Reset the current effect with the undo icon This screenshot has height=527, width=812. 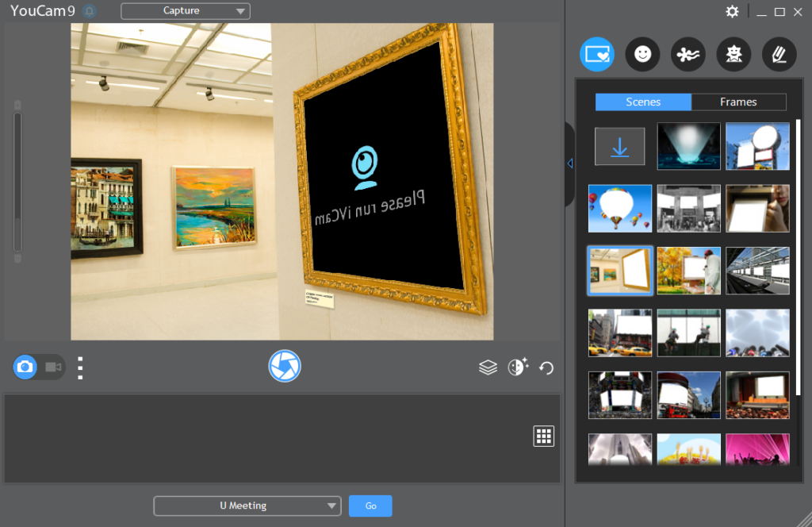(546, 367)
